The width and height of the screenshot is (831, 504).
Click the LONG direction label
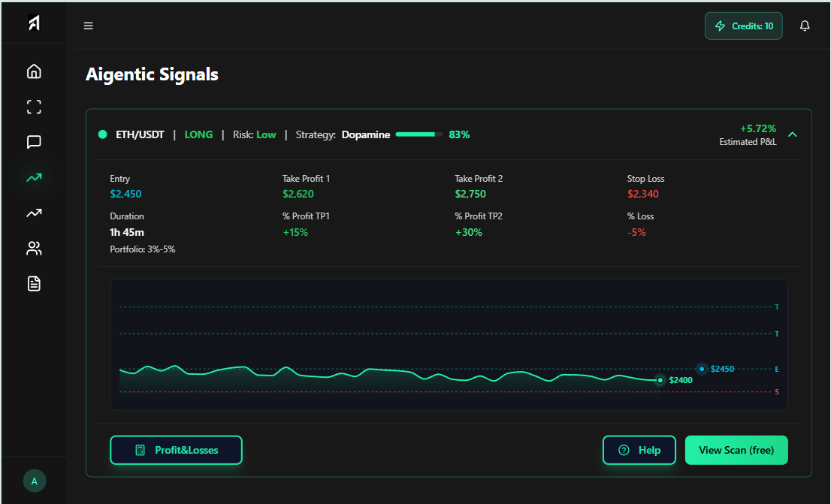(198, 134)
